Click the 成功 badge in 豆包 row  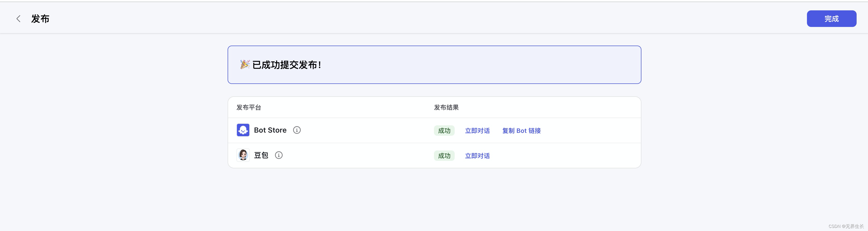coord(444,156)
